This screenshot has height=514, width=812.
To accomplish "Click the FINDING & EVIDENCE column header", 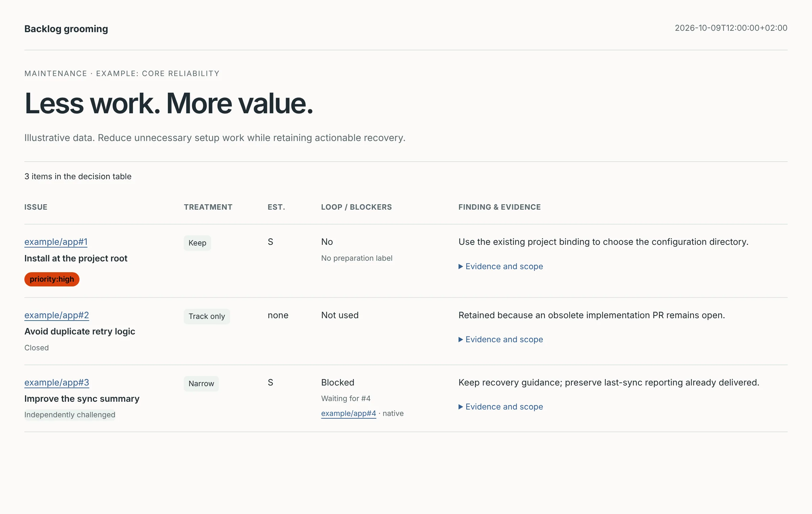I will (x=499, y=207).
